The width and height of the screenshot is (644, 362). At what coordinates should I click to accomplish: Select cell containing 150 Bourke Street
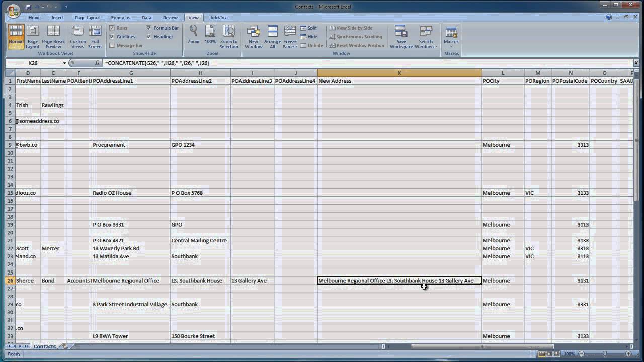(200, 336)
